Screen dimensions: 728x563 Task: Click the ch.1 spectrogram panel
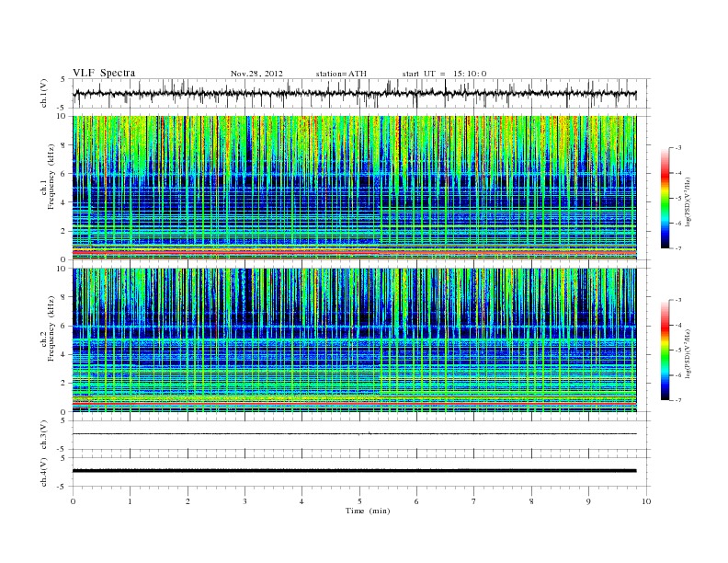click(x=354, y=188)
